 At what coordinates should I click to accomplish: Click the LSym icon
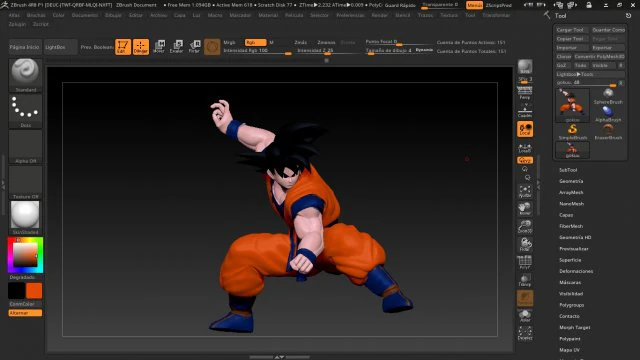(525, 148)
